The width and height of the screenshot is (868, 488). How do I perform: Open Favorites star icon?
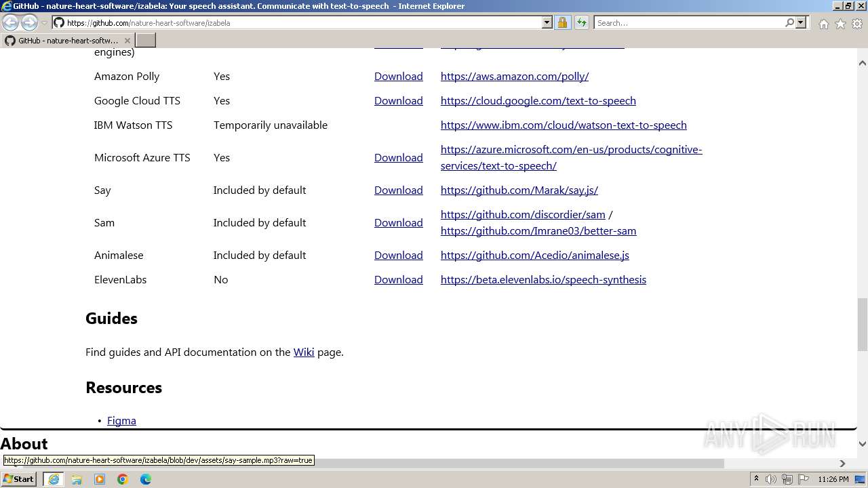pyautogui.click(x=840, y=24)
